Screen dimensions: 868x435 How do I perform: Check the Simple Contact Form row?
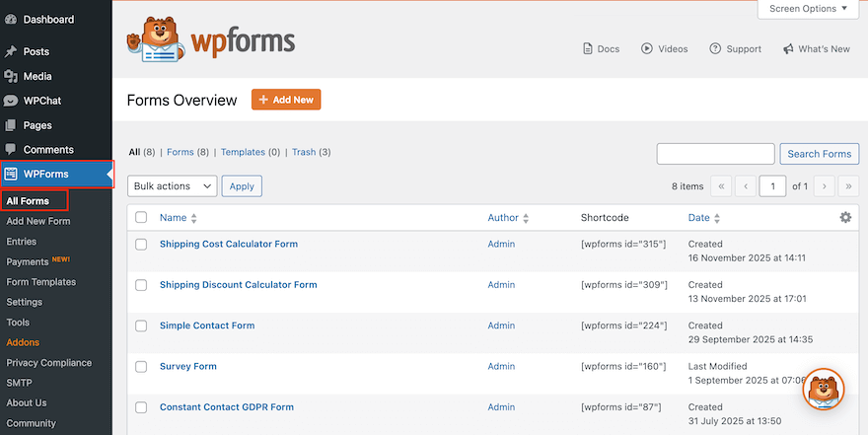141,326
